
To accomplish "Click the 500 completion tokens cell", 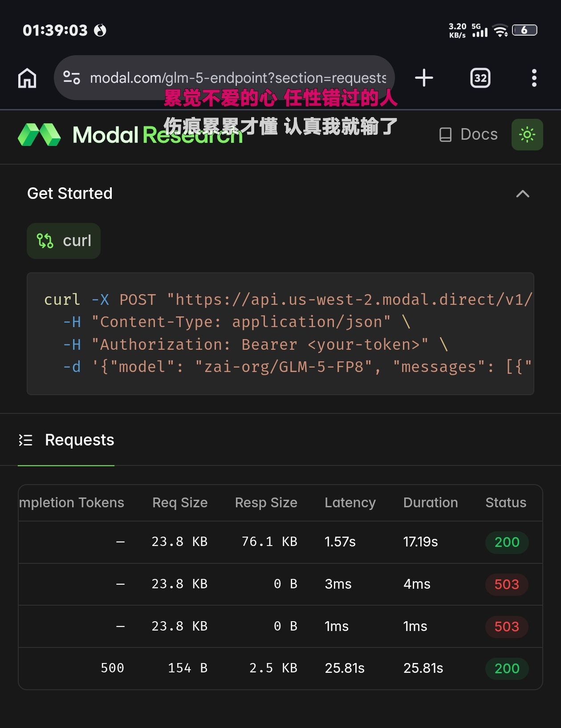I will click(112, 668).
